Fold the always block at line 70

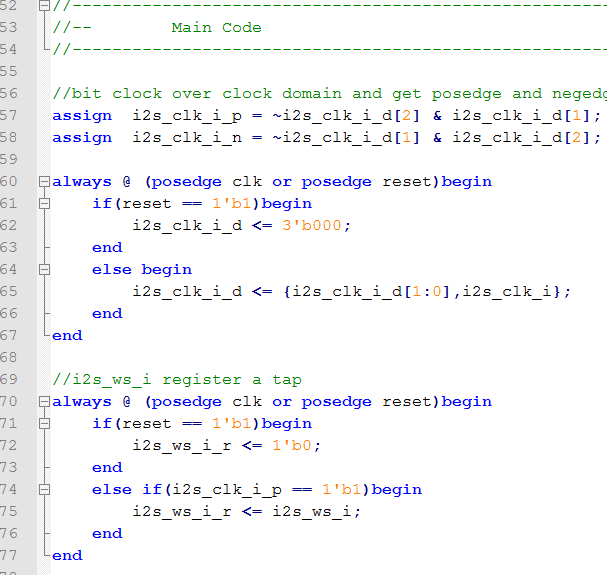pos(45,402)
